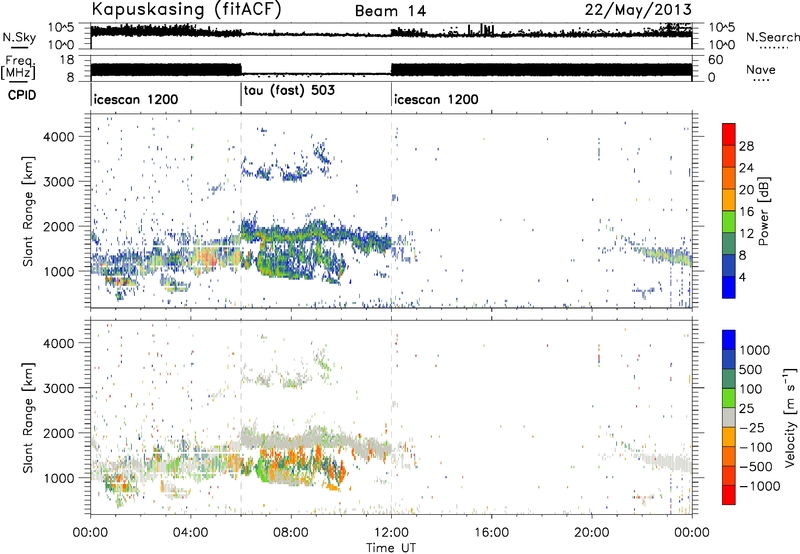Click the date '22/May/2013'
This screenshot has width=800, height=554.
pos(638,10)
